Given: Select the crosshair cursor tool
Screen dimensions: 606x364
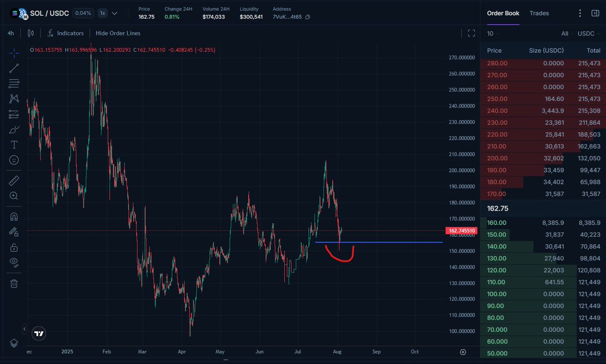Looking at the screenshot, I should [14, 53].
